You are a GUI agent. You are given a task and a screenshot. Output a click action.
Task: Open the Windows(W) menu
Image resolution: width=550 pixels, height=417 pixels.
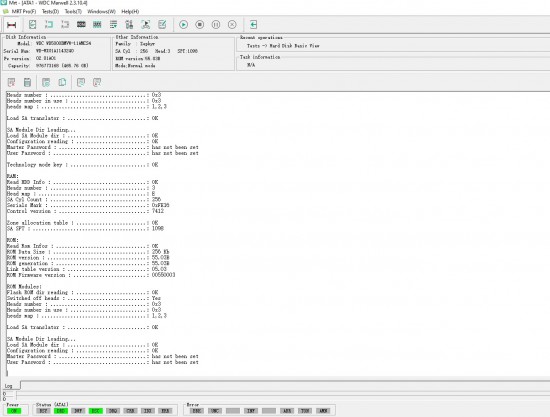click(x=101, y=12)
